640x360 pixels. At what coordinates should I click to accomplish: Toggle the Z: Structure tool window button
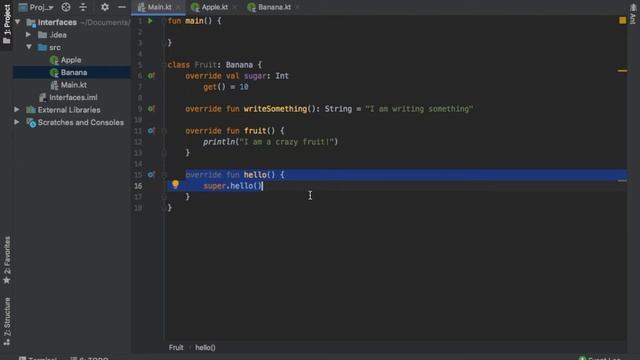tap(7, 322)
